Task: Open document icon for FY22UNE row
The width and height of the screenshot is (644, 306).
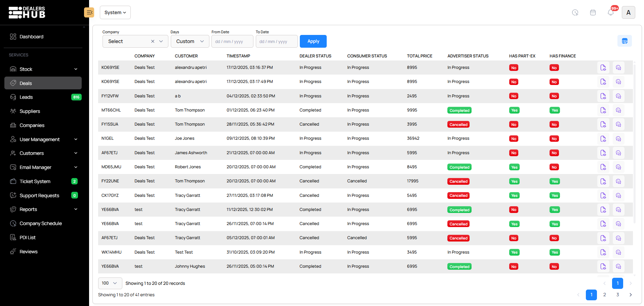Action: tap(603, 181)
